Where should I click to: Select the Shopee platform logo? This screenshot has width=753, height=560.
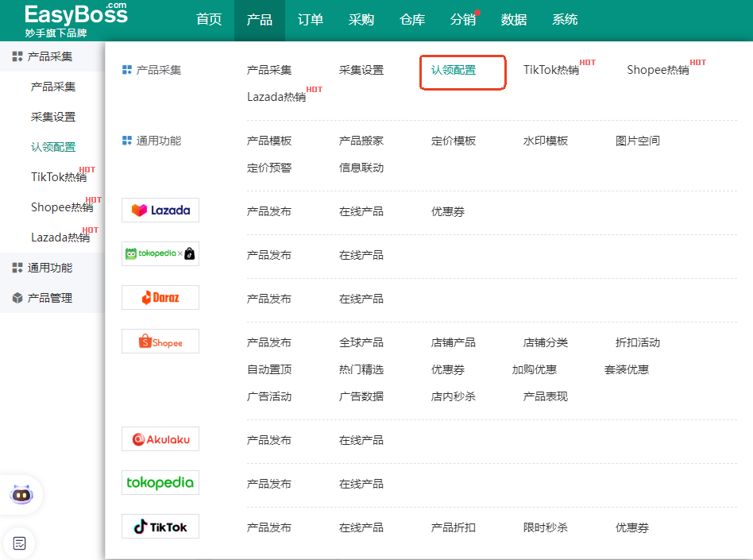[160, 342]
